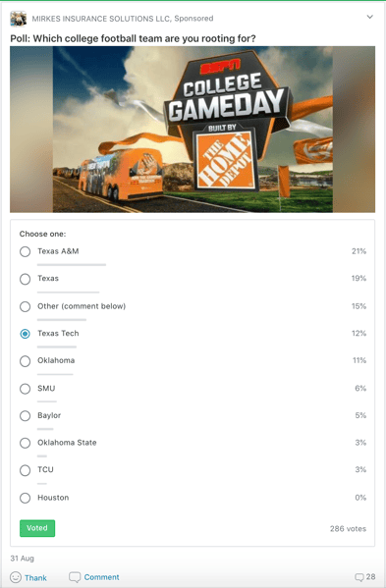Choose Other (comment below) option
The height and width of the screenshot is (588, 386).
pyautogui.click(x=26, y=306)
